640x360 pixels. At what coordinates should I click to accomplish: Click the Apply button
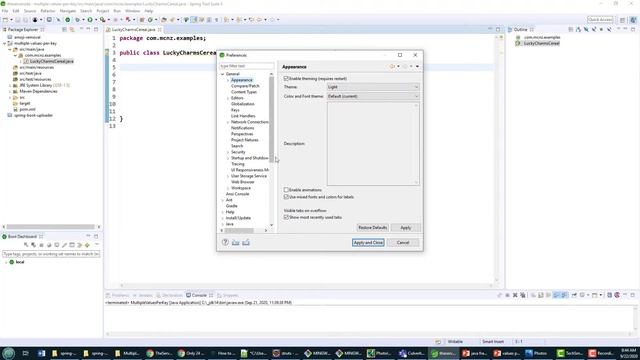click(405, 227)
